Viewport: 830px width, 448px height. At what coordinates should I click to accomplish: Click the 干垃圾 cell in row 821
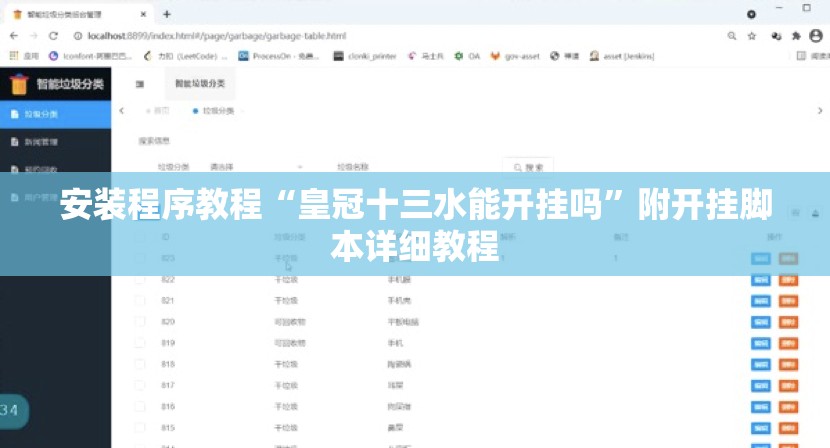click(286, 301)
